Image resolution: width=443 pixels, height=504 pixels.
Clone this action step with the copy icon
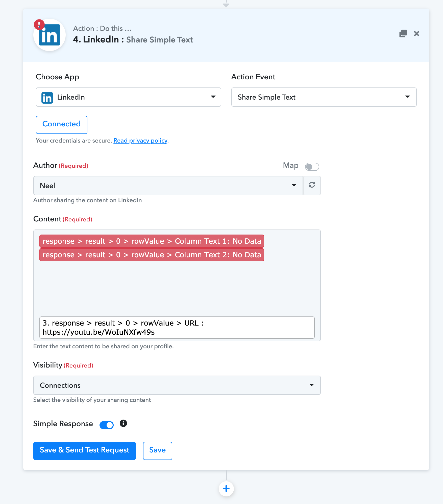tap(403, 34)
